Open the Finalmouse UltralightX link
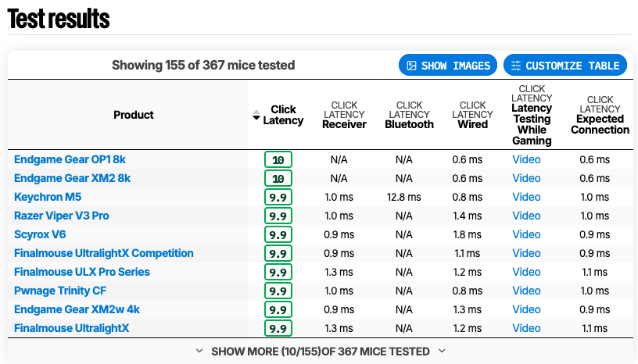Image resolution: width=638 pixels, height=364 pixels. tap(72, 328)
